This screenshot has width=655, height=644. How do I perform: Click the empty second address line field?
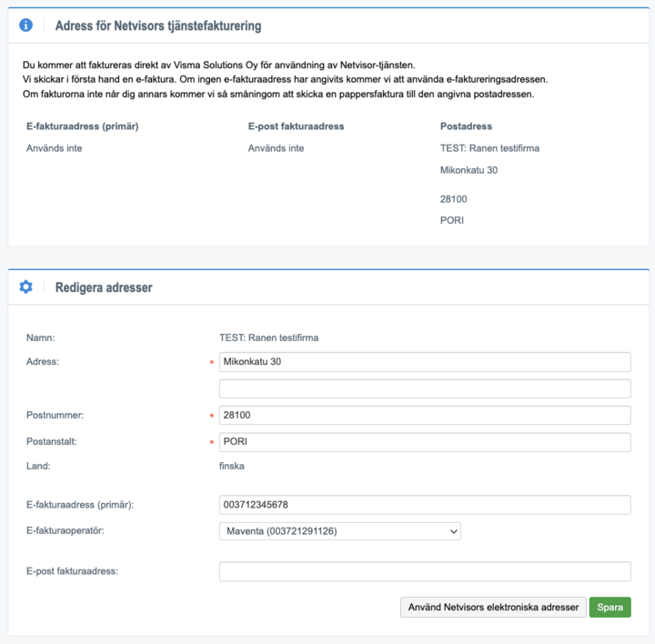point(425,388)
